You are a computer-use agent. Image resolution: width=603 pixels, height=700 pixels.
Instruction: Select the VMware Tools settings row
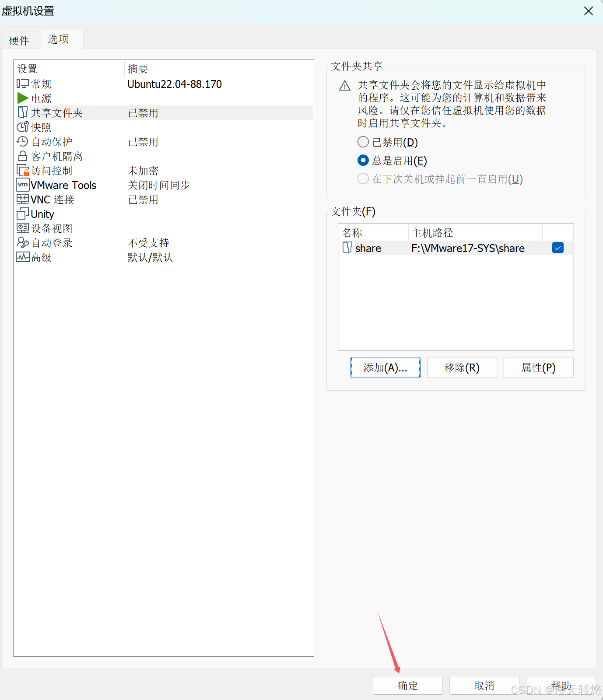pos(164,185)
